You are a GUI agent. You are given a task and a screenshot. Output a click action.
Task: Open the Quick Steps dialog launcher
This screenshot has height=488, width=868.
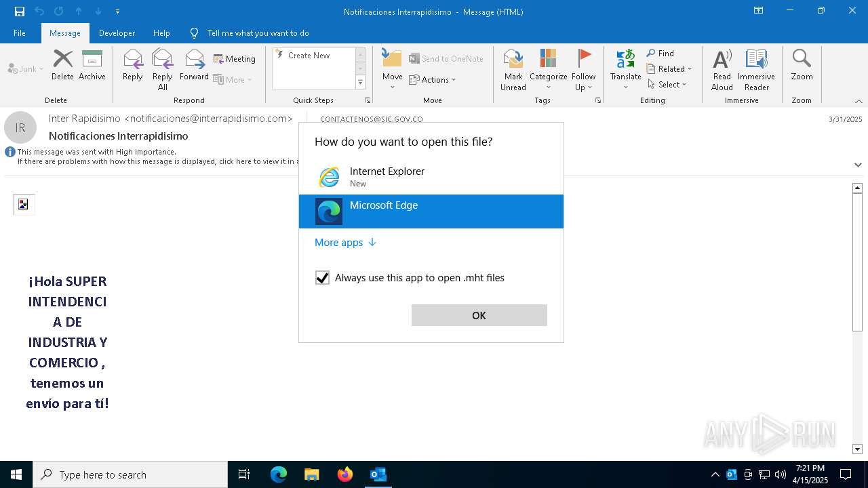click(x=368, y=100)
